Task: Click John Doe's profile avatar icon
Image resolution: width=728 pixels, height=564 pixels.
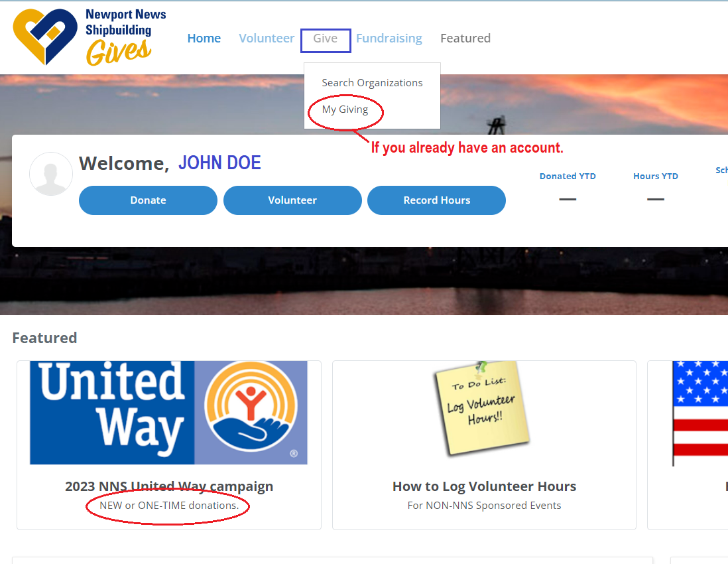Action: pyautogui.click(x=51, y=174)
